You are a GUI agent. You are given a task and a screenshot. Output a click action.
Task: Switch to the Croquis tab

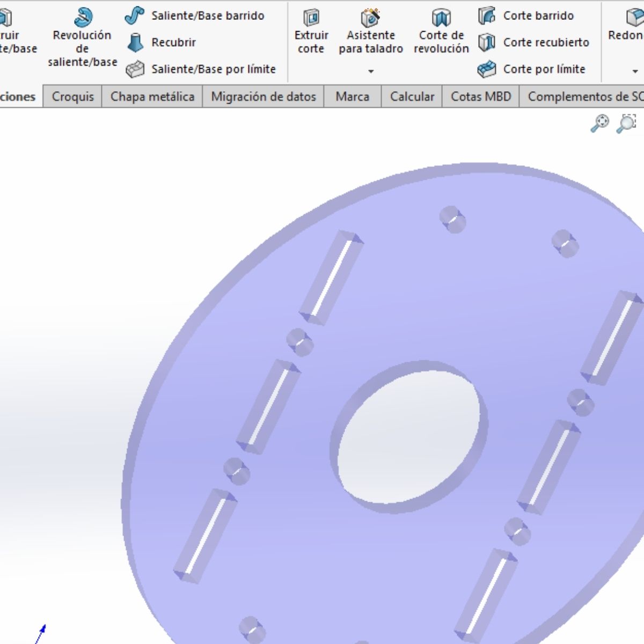click(x=72, y=97)
